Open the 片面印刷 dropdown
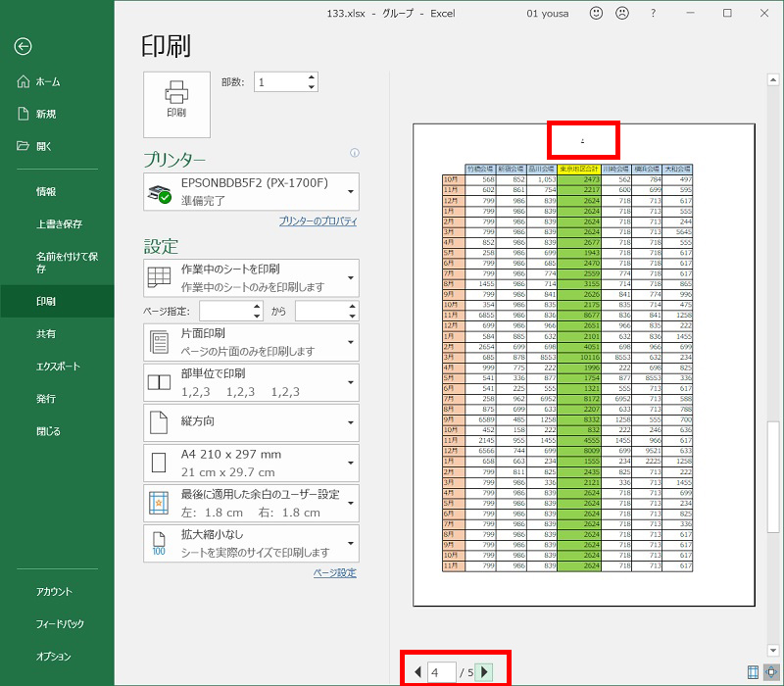The image size is (784, 686). click(x=251, y=342)
